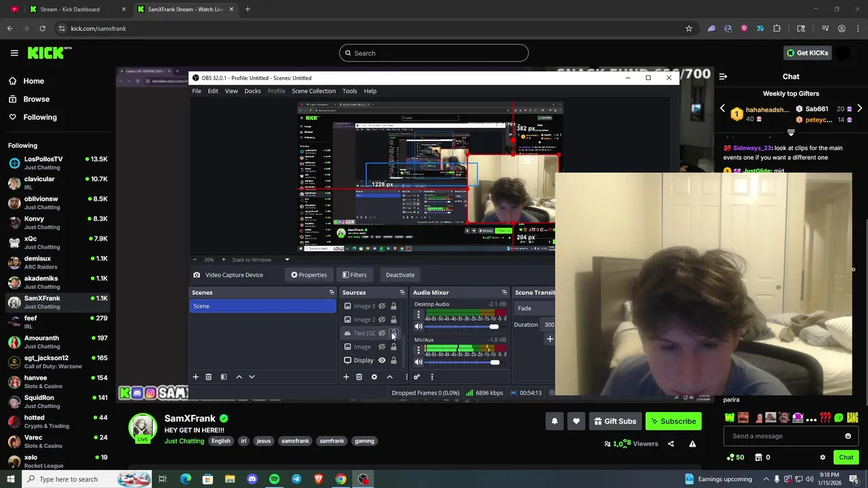Move the scene down with the Scenes down chevron
The image size is (868, 488).
pos(252,377)
